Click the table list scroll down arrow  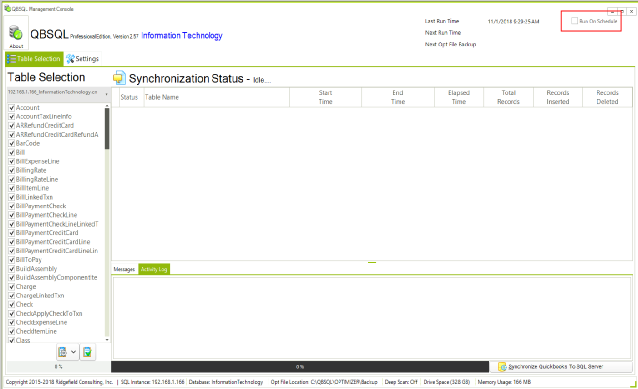(x=107, y=340)
